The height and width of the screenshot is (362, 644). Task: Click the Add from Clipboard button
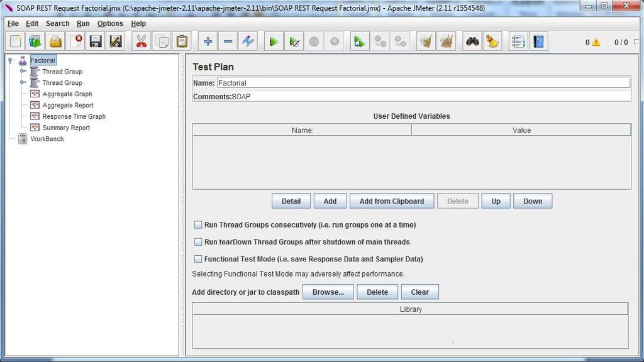(x=392, y=201)
